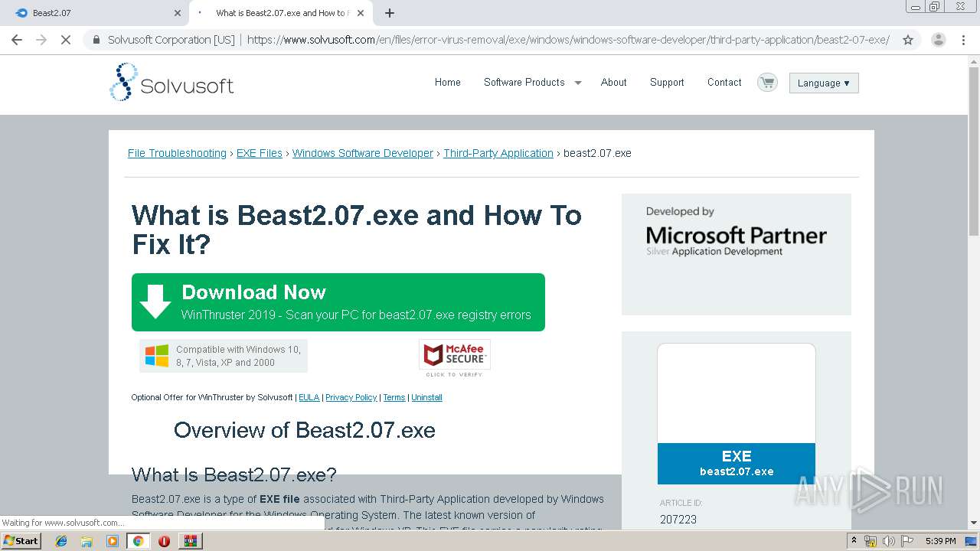
Task: Click article ID 207223
Action: pos(678,520)
